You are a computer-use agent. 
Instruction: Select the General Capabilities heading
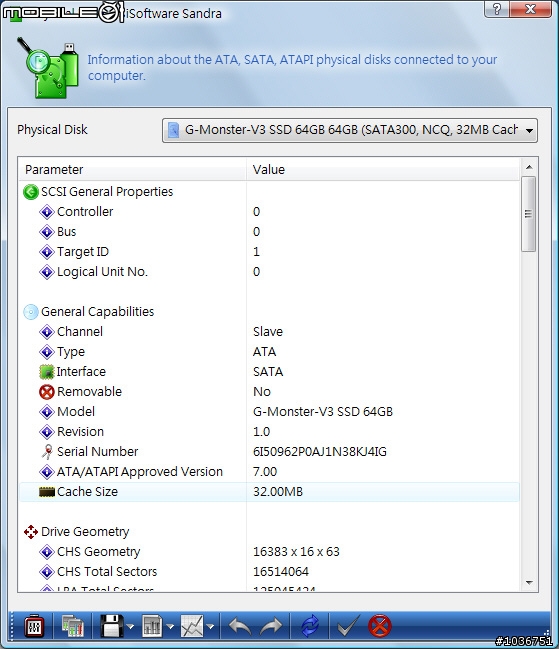[x=98, y=312]
